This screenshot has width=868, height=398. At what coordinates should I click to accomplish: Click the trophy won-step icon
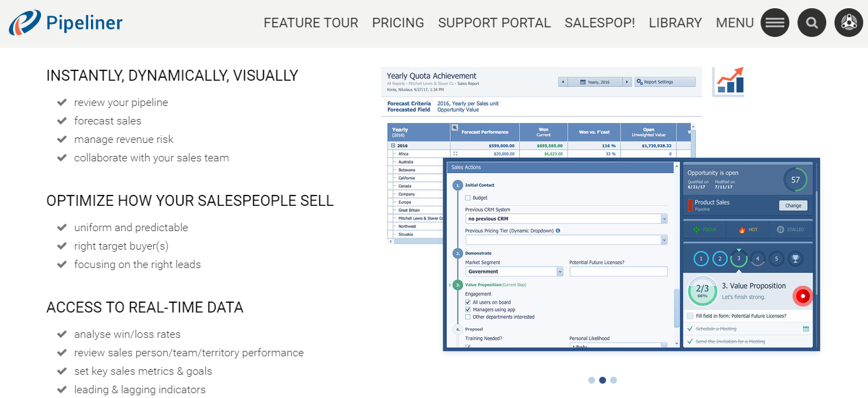(795, 258)
